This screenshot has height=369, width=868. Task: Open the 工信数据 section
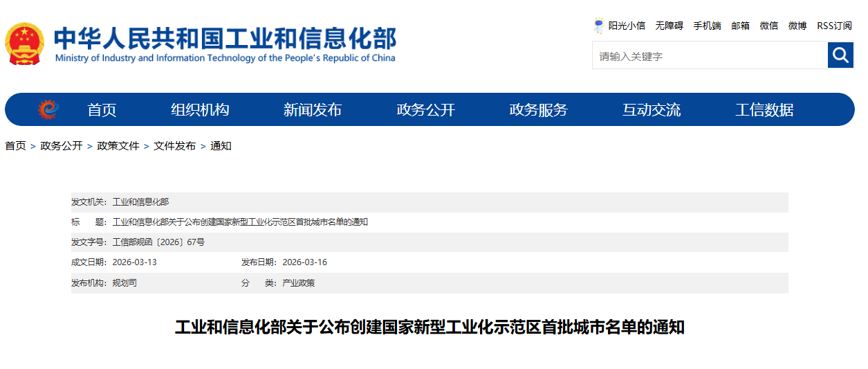tap(764, 109)
